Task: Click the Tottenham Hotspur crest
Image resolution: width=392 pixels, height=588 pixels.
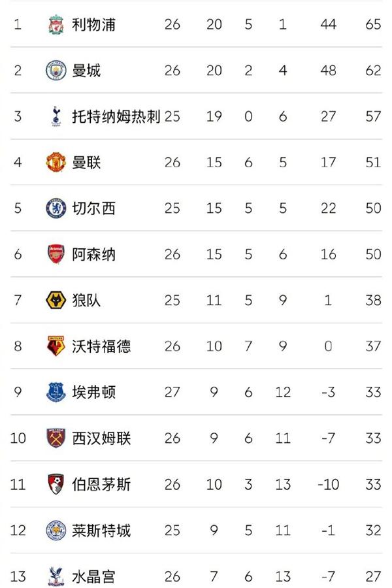Action: pyautogui.click(x=56, y=116)
